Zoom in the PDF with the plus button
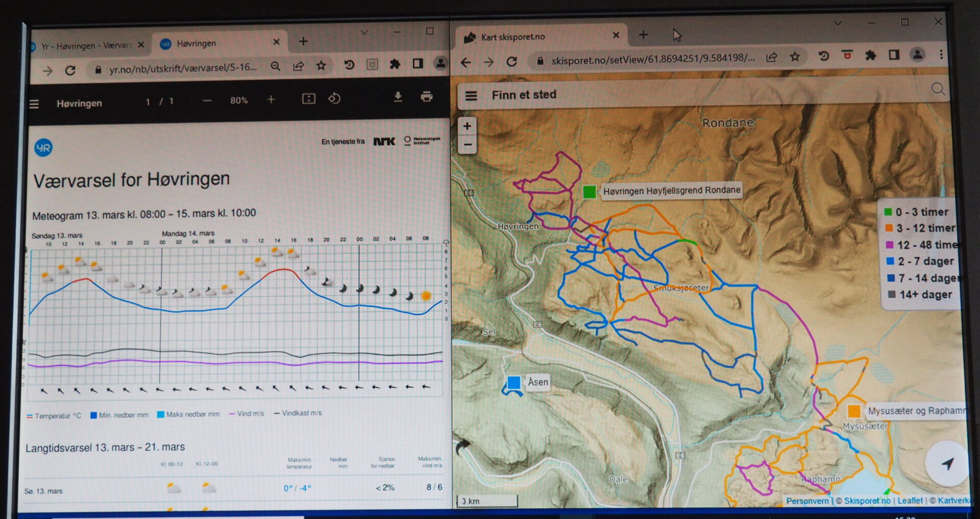980x519 pixels. point(271,100)
